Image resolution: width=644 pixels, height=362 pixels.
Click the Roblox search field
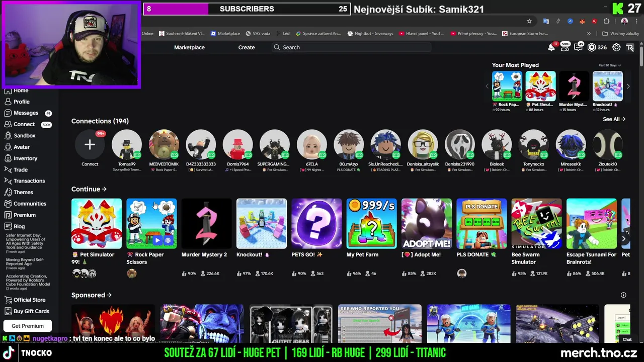(352, 47)
